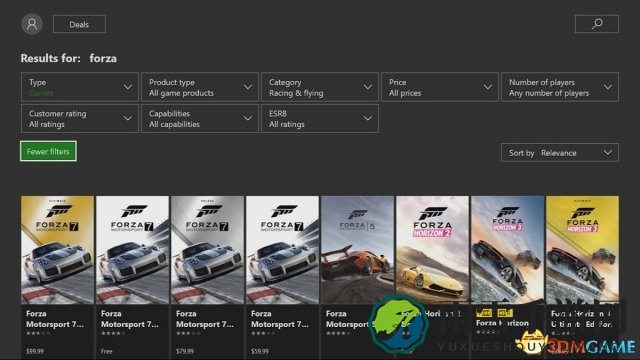Open the Forza Horizon 2 cover art

pyautogui.click(x=432, y=250)
